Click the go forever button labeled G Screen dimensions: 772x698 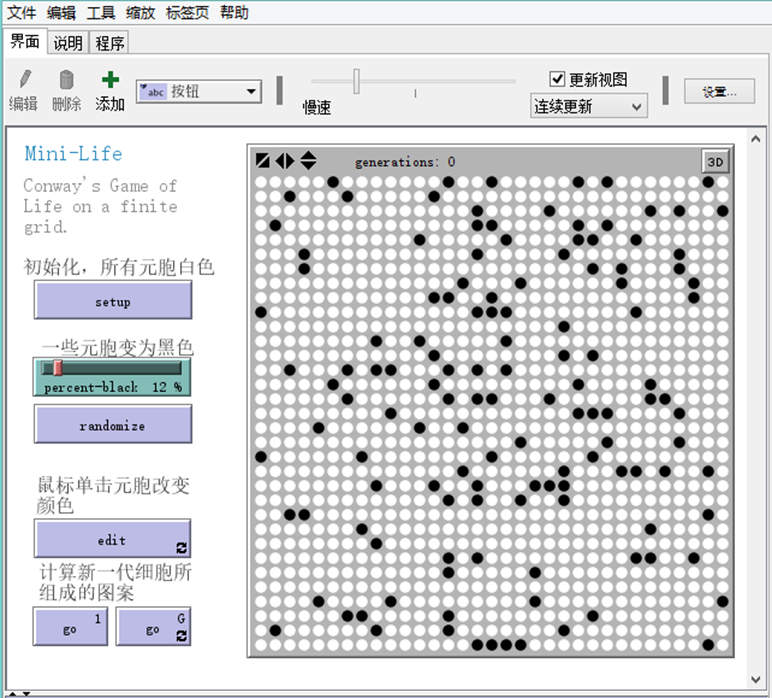tap(153, 626)
